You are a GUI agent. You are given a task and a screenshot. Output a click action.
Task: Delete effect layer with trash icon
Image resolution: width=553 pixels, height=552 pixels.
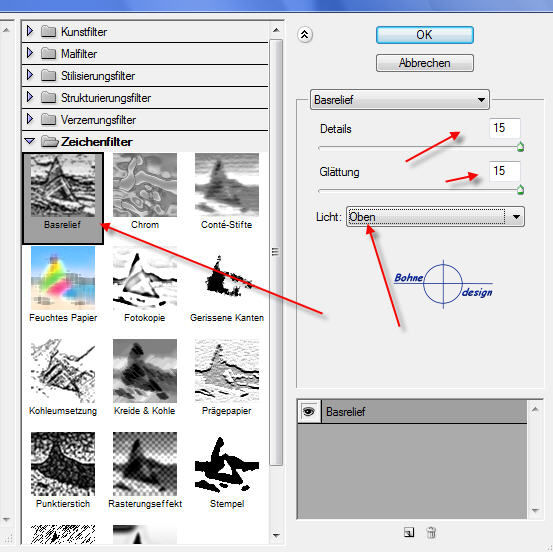(431, 532)
